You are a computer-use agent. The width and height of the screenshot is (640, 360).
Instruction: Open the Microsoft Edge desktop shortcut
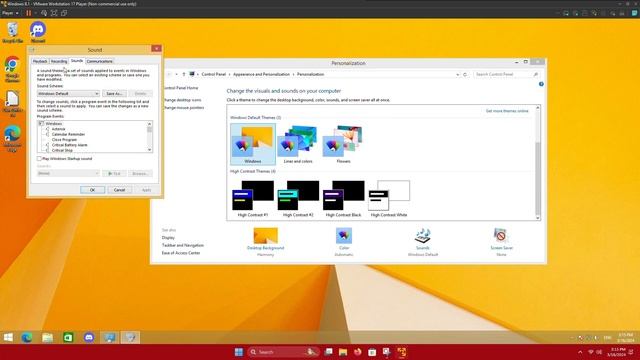12,139
